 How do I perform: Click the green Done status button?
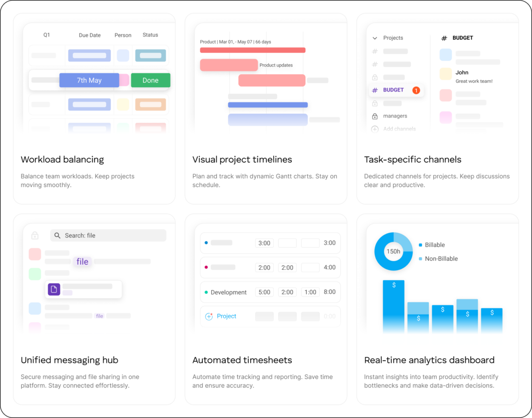tap(150, 80)
